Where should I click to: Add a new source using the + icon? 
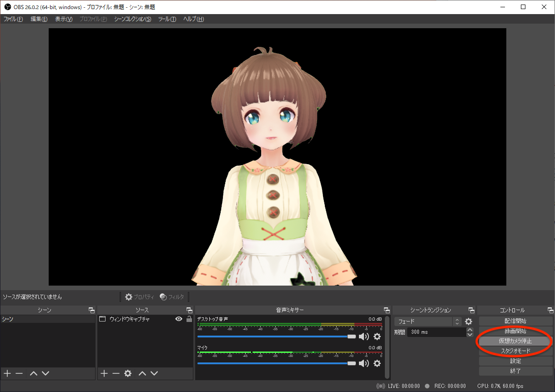pos(103,373)
